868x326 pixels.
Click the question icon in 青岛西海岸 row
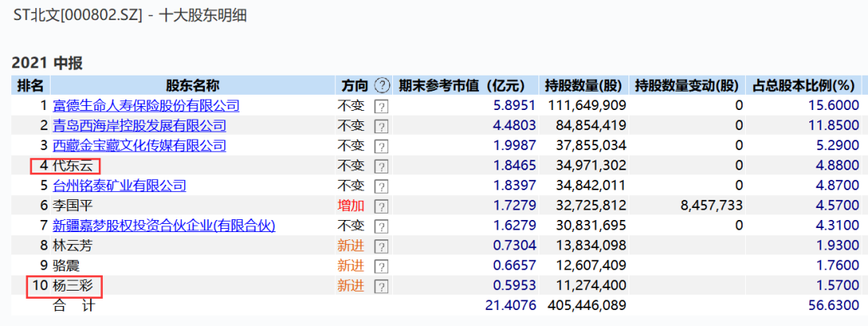381,126
